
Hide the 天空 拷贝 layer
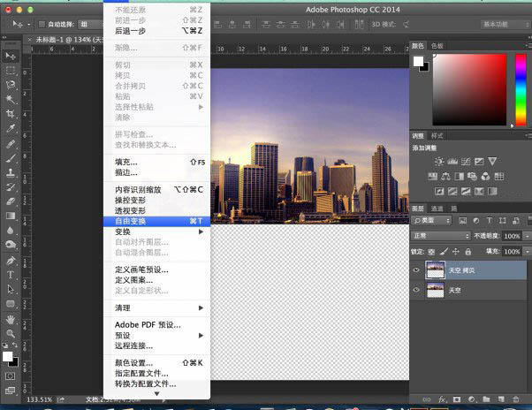pyautogui.click(x=416, y=270)
